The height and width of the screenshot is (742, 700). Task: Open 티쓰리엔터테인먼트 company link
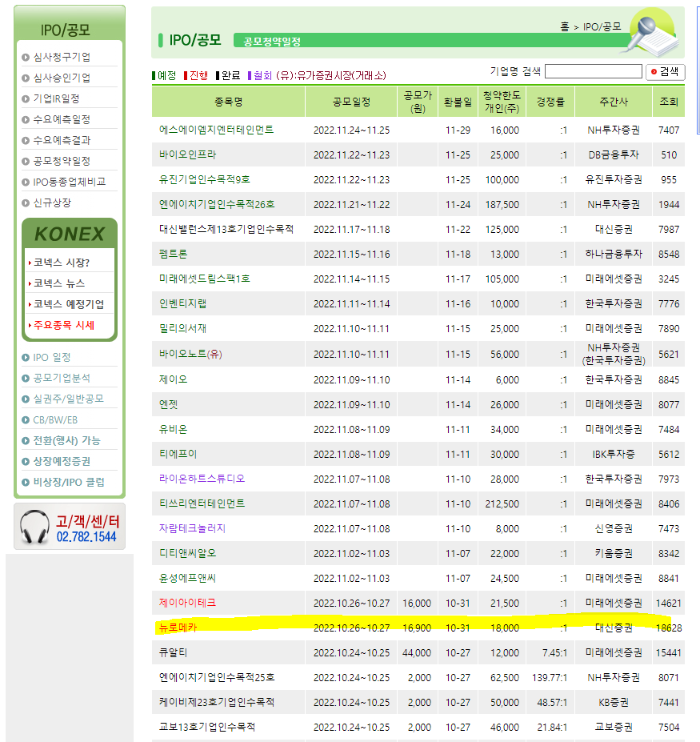202,503
